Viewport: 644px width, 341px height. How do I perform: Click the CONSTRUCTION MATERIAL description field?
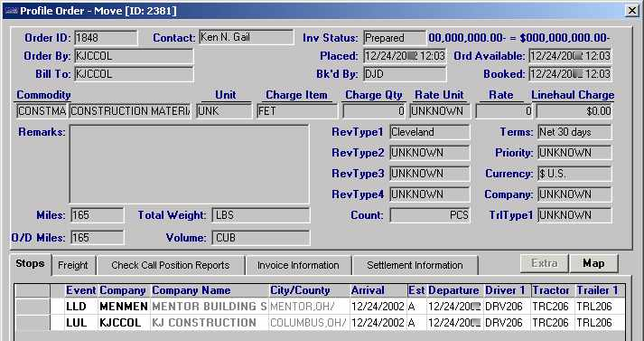click(x=130, y=111)
